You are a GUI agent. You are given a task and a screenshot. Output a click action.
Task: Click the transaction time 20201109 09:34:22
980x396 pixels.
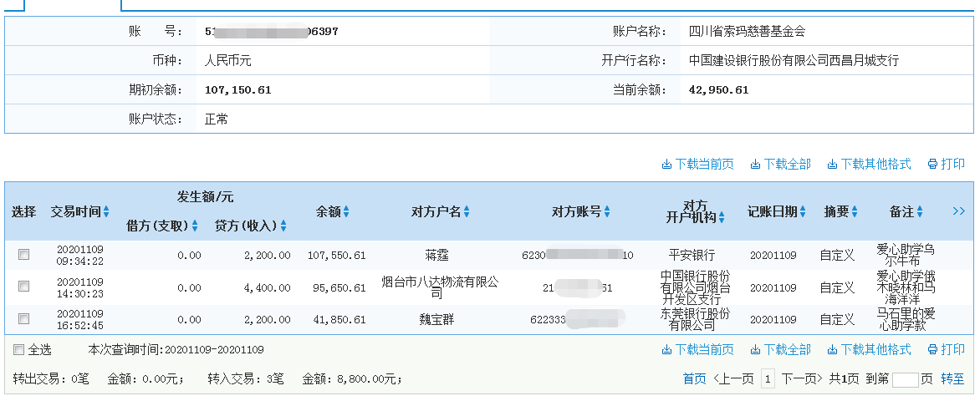point(80,255)
